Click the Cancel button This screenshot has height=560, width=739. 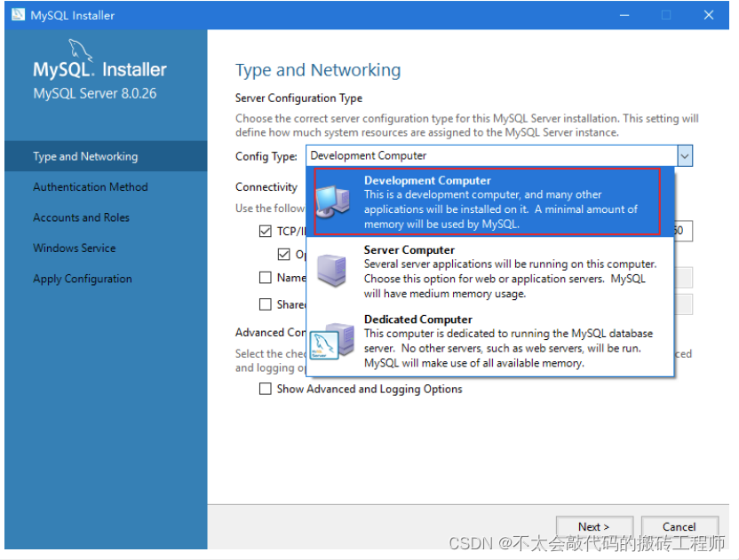pyautogui.click(x=679, y=526)
